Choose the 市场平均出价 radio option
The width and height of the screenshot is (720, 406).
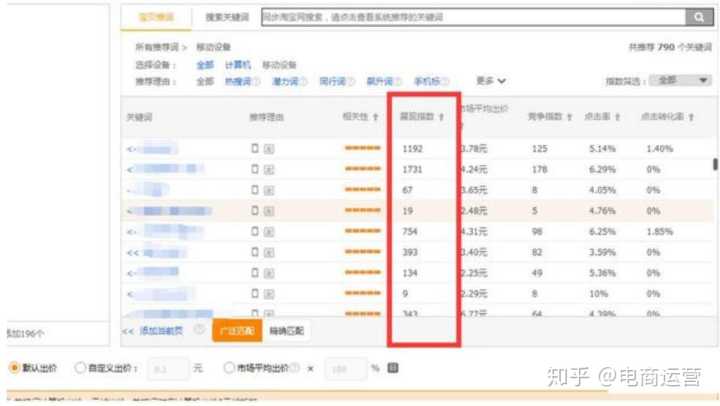pos(231,367)
